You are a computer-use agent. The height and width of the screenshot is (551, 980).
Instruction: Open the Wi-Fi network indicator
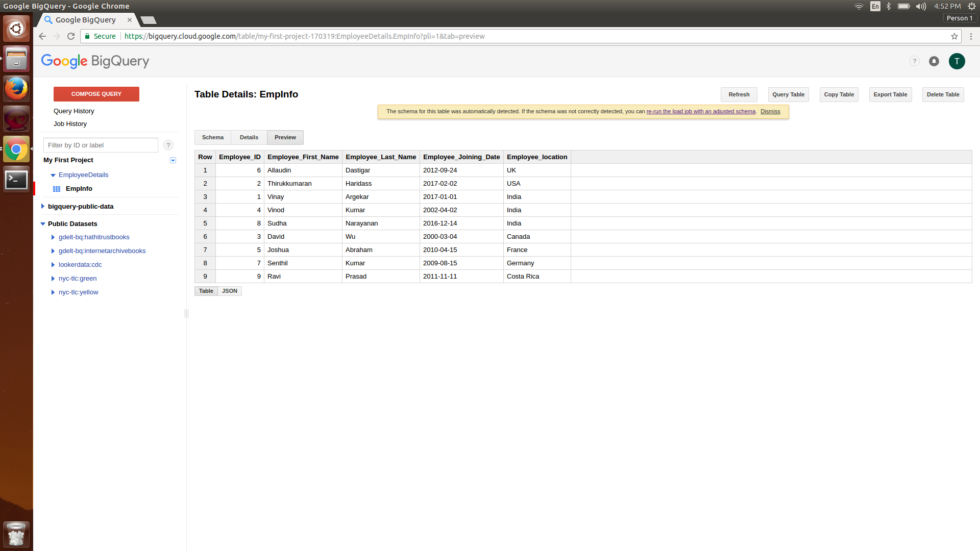click(x=859, y=6)
